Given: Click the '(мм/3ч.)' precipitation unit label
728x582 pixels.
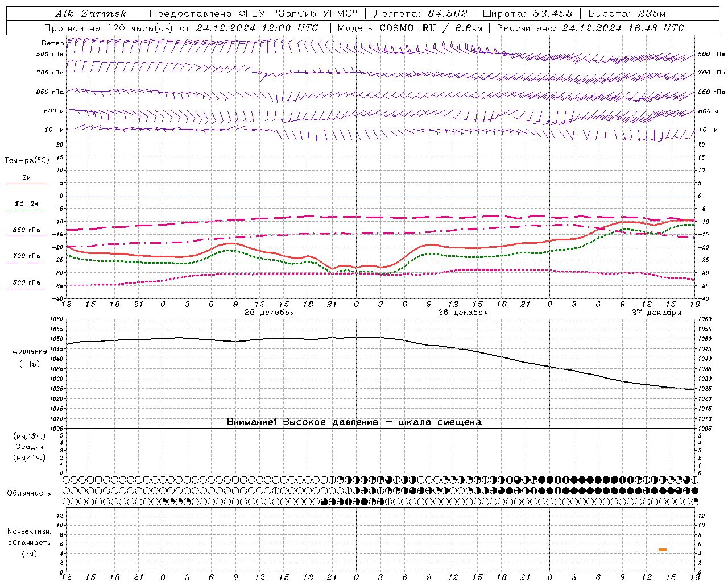Looking at the screenshot, I should [29, 436].
